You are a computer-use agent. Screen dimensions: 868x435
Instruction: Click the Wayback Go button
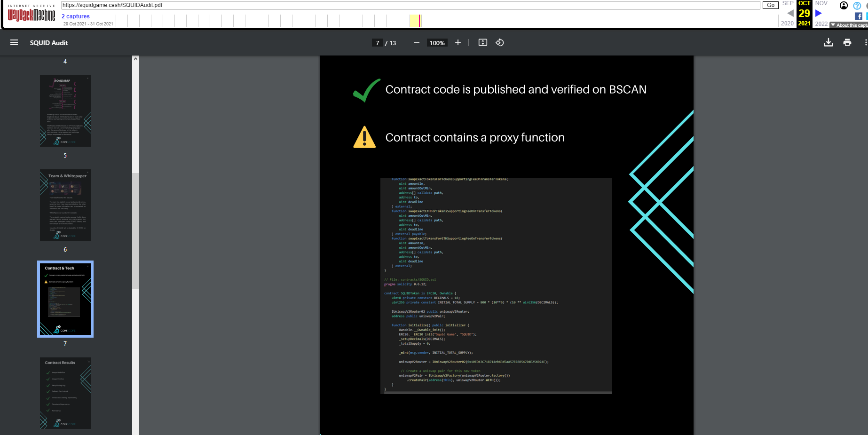pos(771,5)
